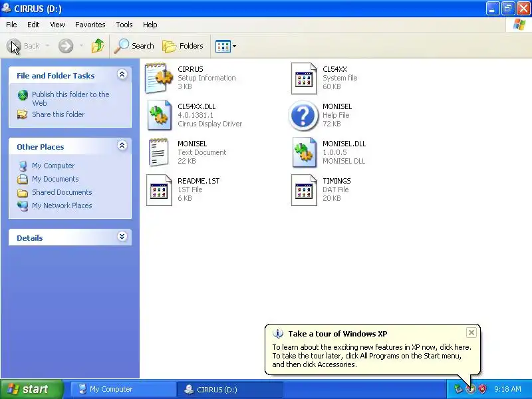This screenshot has width=532, height=399.
Task: Click the Views toolbar icon
Action: 223,46
